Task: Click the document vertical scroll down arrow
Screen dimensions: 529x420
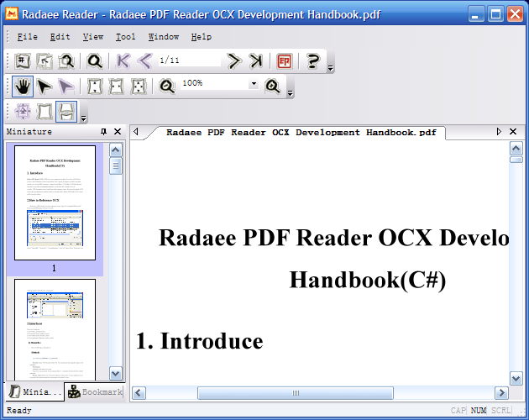Action: click(516, 379)
